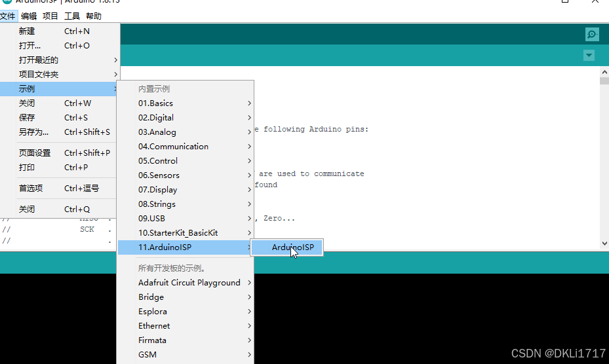Choose 保存 from the file menu
Viewport: 609px width, 364px height.
[59, 118]
